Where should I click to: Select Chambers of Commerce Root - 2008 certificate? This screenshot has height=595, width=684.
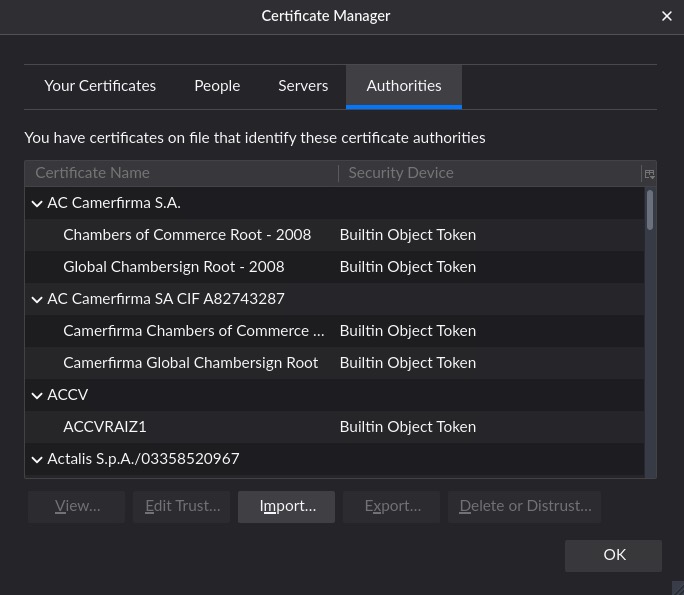[187, 235]
